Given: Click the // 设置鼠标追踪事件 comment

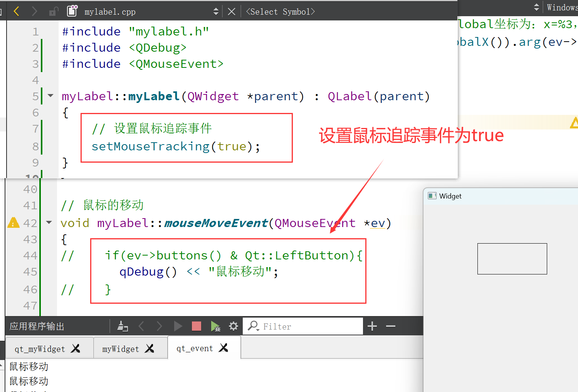Looking at the screenshot, I should pos(152,128).
